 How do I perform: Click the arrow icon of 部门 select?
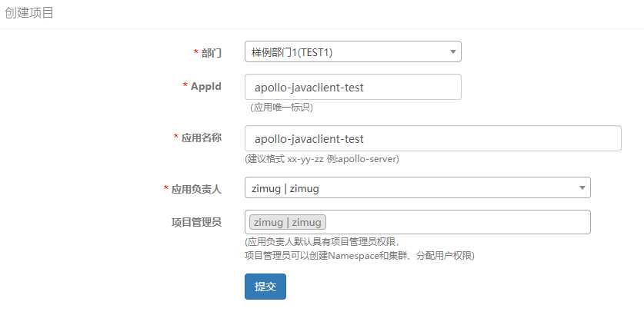[x=452, y=52]
